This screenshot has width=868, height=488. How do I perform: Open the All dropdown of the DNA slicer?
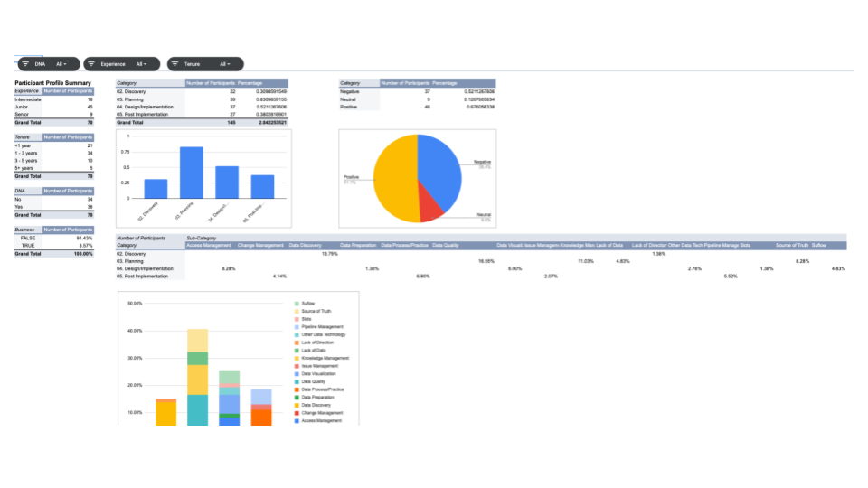(x=61, y=64)
